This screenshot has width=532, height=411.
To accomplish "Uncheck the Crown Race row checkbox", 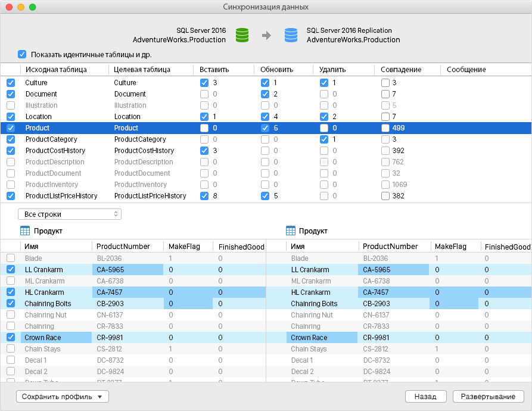I will point(11,337).
